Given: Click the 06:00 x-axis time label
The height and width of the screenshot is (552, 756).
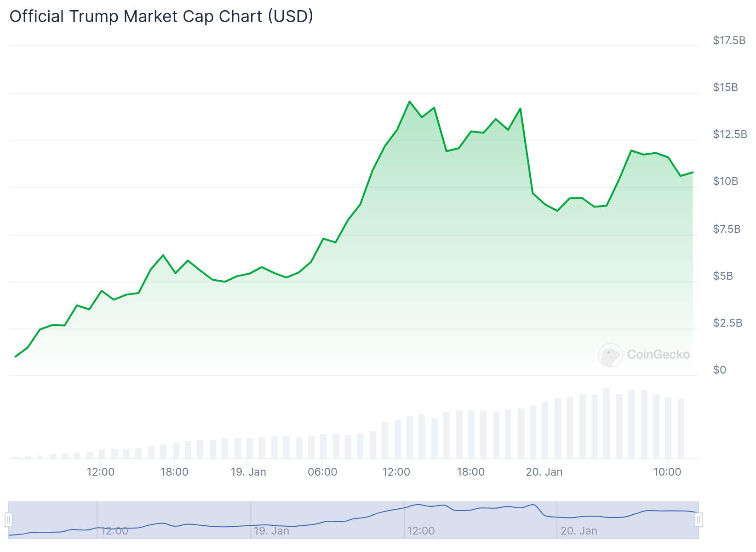Looking at the screenshot, I should pos(322,472).
